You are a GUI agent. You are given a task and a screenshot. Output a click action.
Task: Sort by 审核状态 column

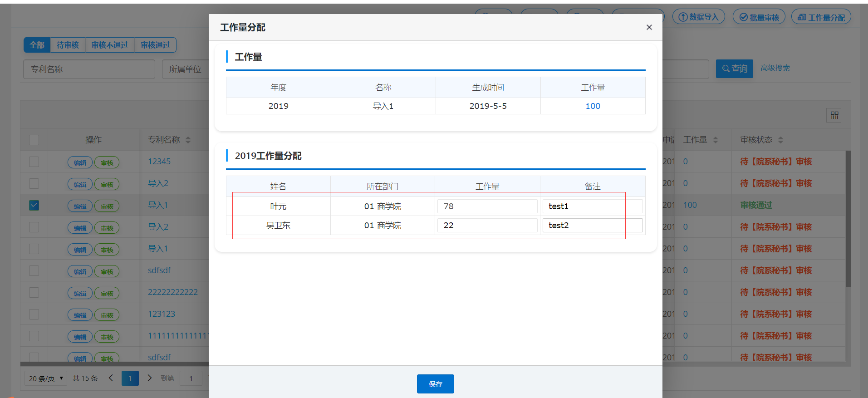(x=780, y=140)
